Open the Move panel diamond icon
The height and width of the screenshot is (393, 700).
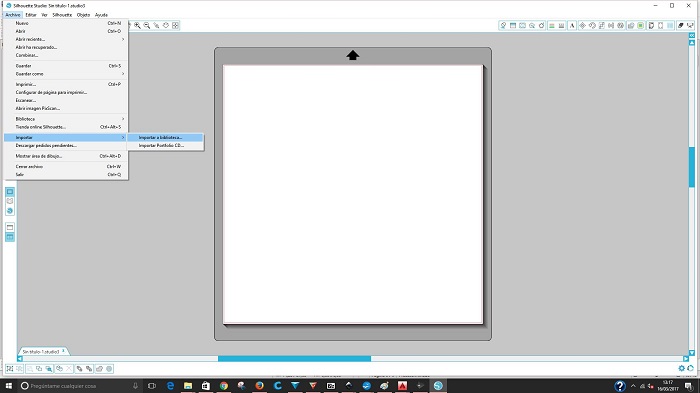[582, 25]
